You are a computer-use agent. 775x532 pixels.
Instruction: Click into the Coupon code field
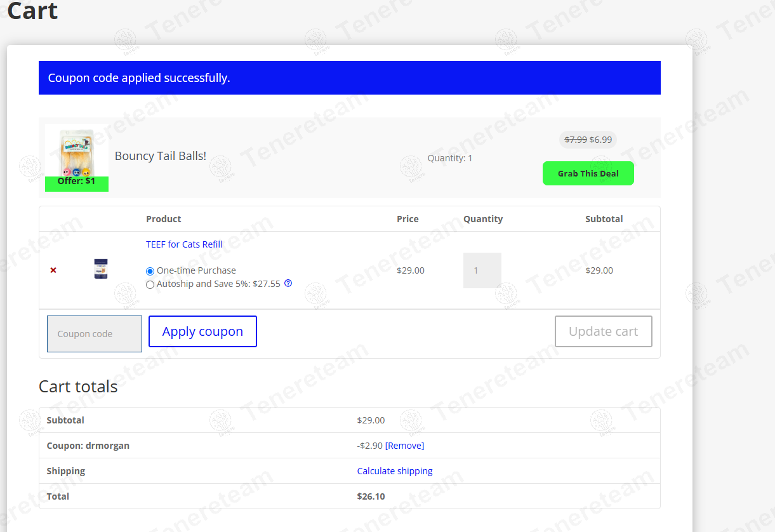point(95,334)
